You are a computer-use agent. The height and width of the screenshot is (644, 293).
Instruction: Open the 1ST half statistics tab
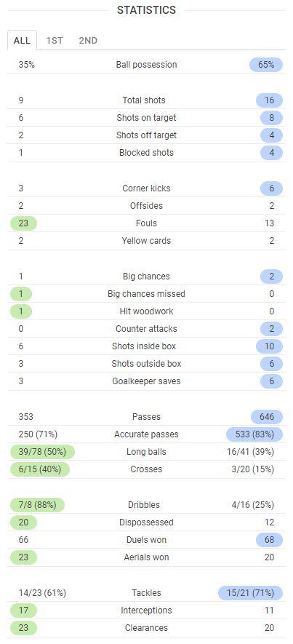pyautogui.click(x=55, y=40)
